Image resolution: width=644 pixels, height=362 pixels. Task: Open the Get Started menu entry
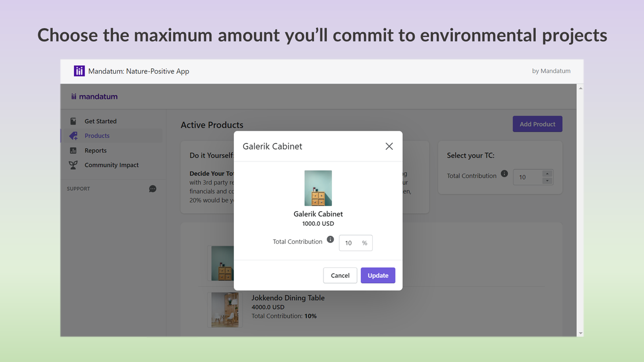point(101,121)
